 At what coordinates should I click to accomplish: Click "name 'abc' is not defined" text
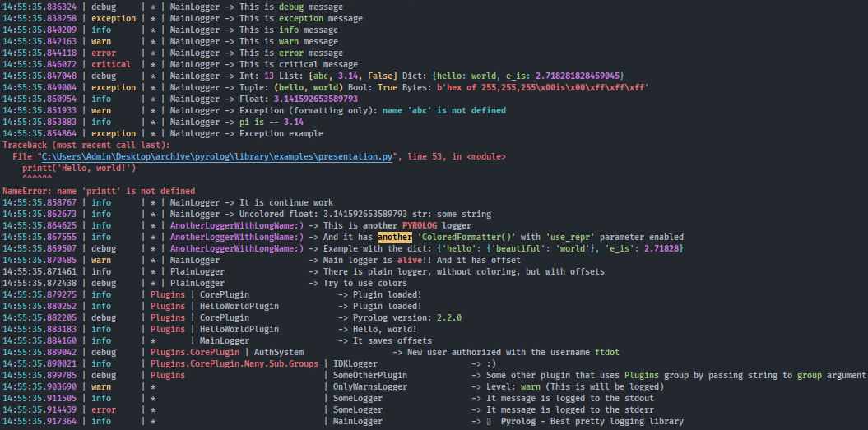[444, 110]
